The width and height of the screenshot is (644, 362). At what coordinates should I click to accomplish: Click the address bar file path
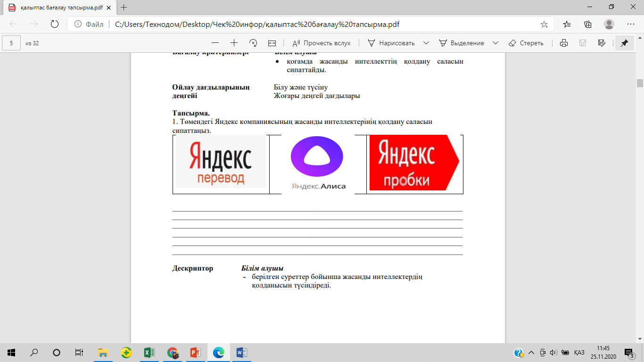[x=257, y=24]
